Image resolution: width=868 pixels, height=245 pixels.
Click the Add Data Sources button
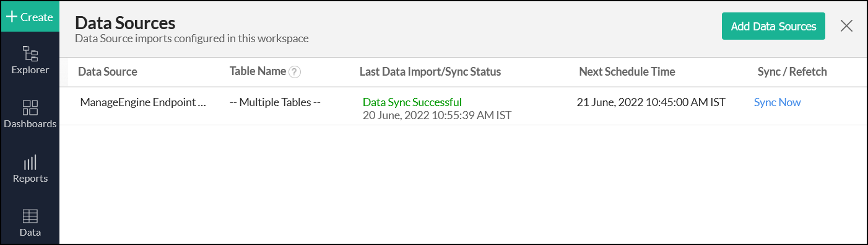pos(773,26)
